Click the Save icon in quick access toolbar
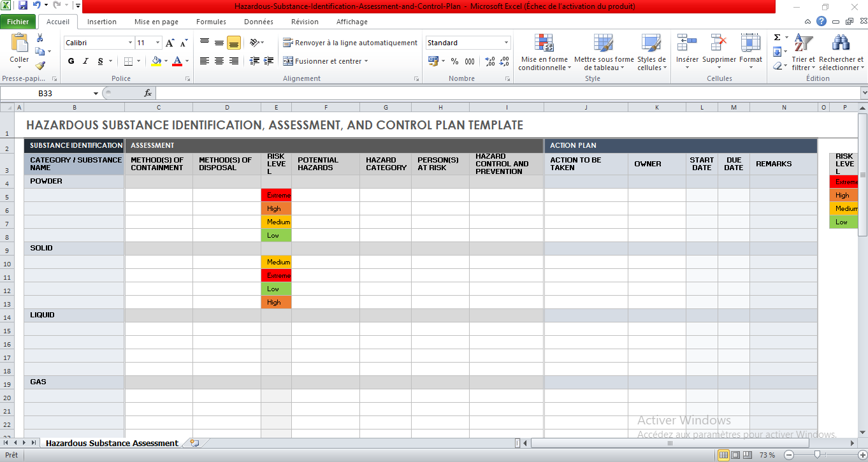Screen dimensions: 868x462 tap(23, 6)
